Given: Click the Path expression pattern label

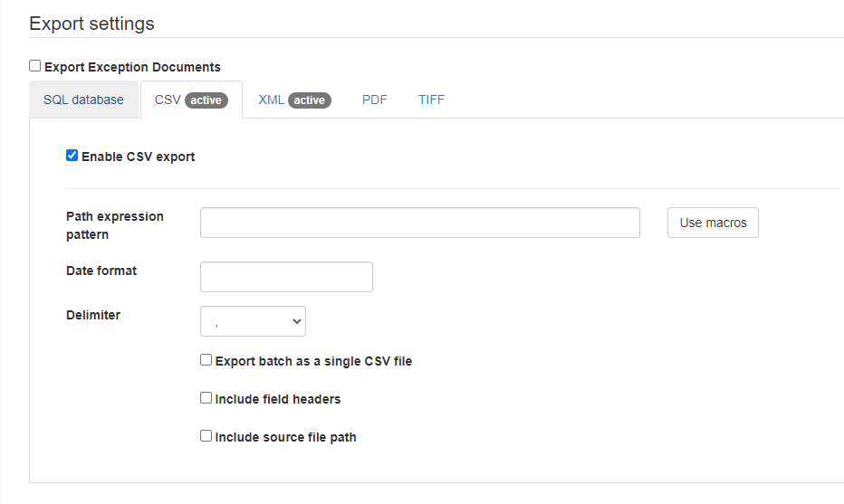Looking at the screenshot, I should tap(115, 225).
